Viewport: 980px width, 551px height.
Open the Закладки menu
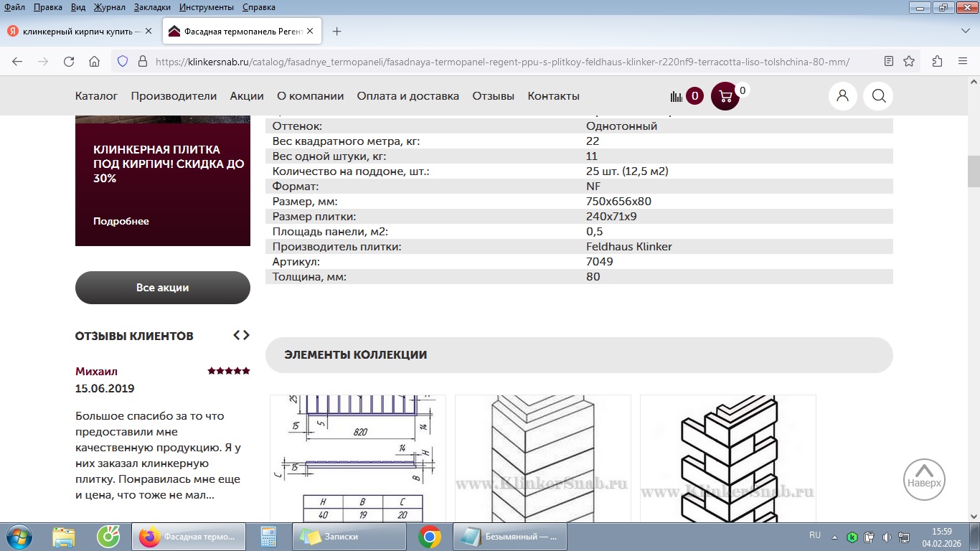tap(153, 7)
